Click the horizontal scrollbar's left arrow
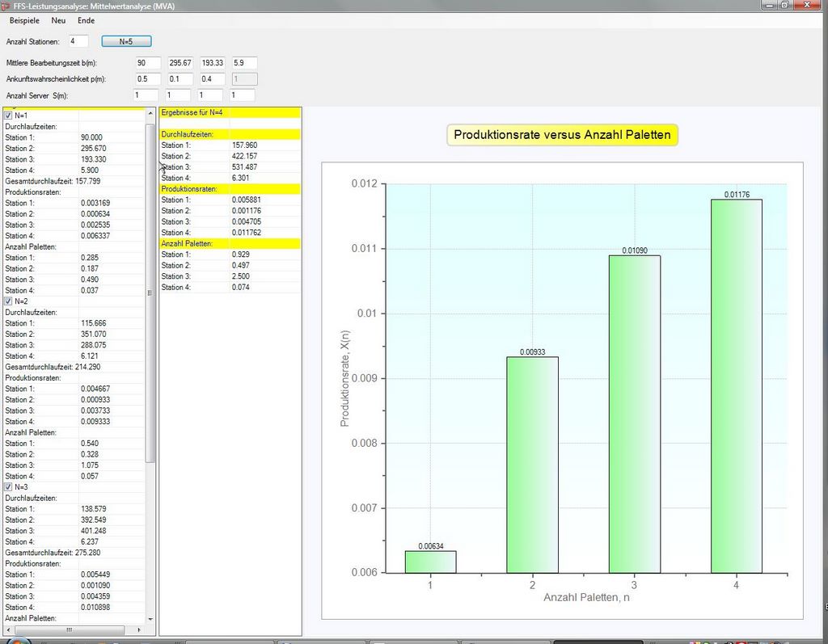The image size is (828, 644). [8, 629]
